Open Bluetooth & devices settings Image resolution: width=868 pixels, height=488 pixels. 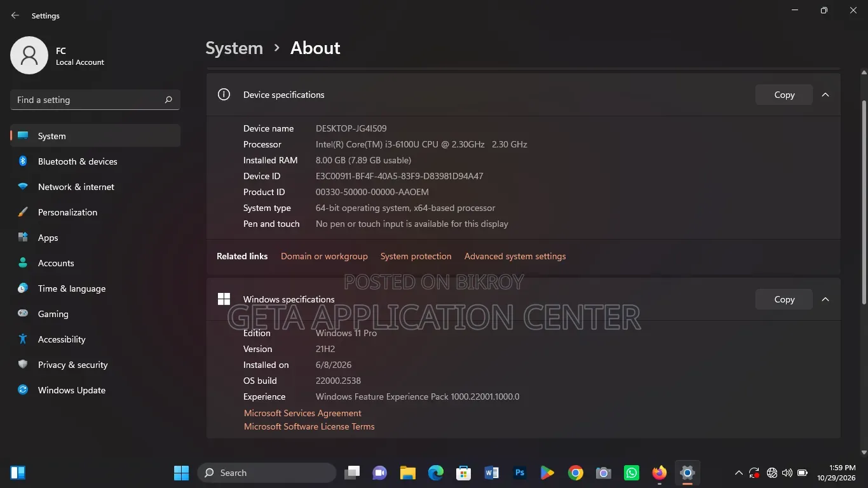tap(95, 161)
